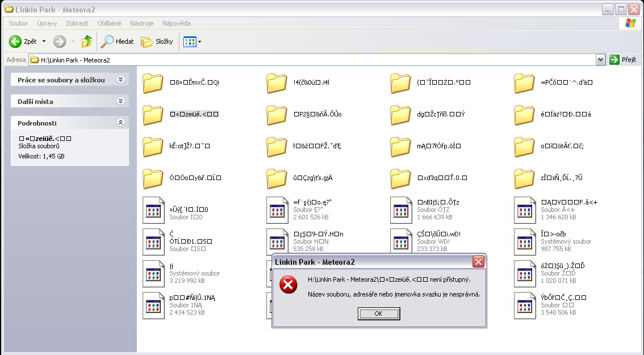Close the error dialog with X

478,261
